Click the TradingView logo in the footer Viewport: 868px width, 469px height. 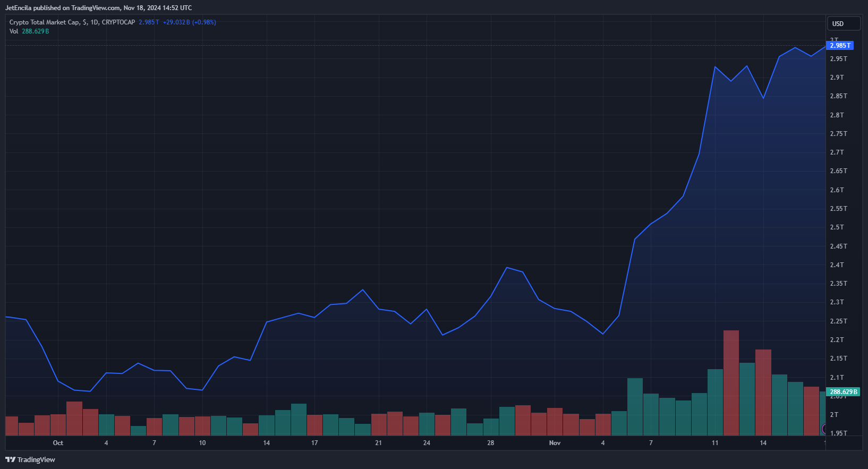pyautogui.click(x=30, y=459)
